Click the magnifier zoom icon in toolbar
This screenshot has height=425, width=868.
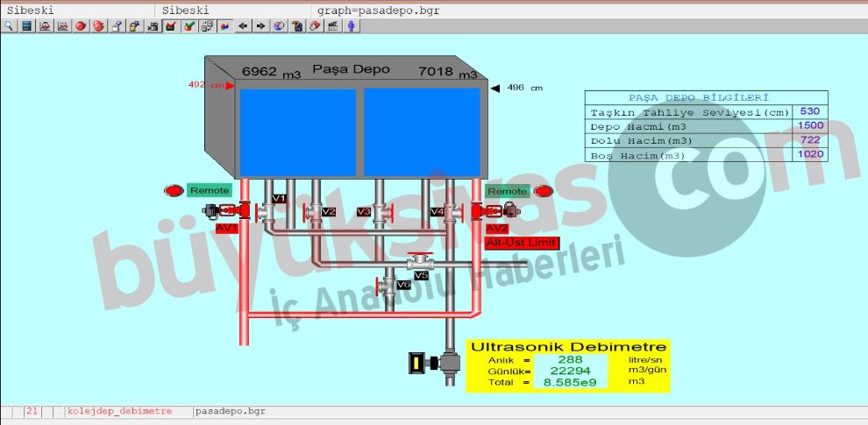point(8,27)
